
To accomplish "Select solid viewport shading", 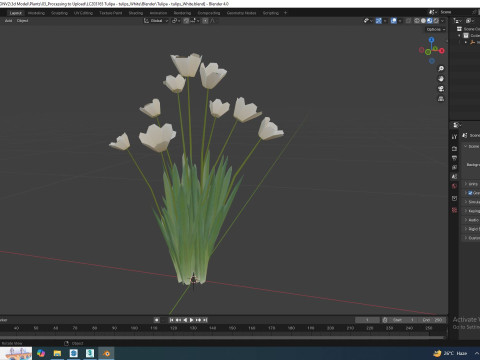I will [x=423, y=21].
